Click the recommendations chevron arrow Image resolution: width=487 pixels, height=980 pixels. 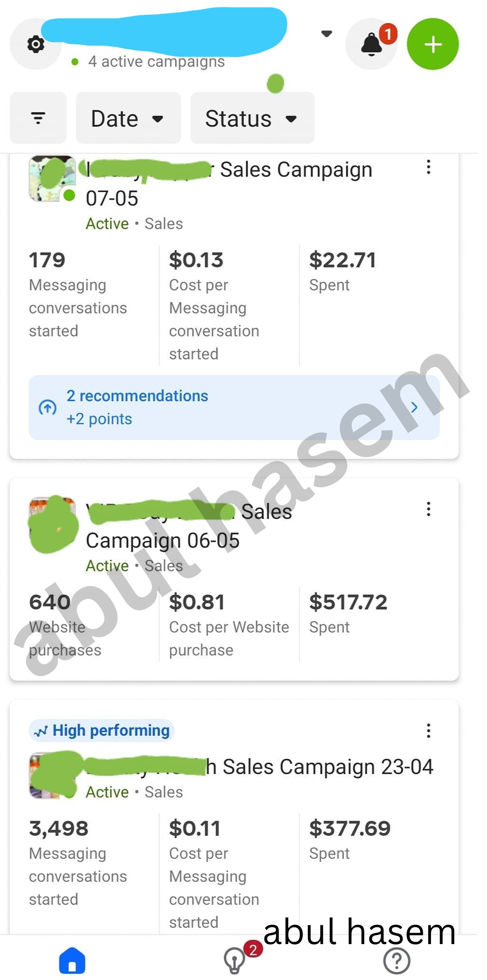tap(414, 407)
